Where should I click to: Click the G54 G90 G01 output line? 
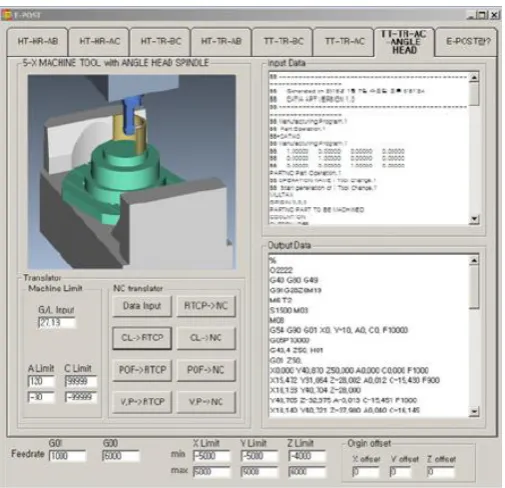coord(339,330)
